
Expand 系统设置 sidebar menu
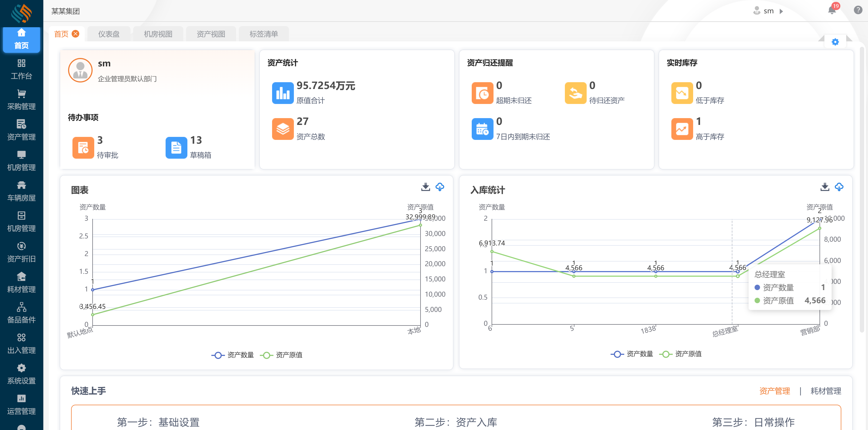point(21,374)
